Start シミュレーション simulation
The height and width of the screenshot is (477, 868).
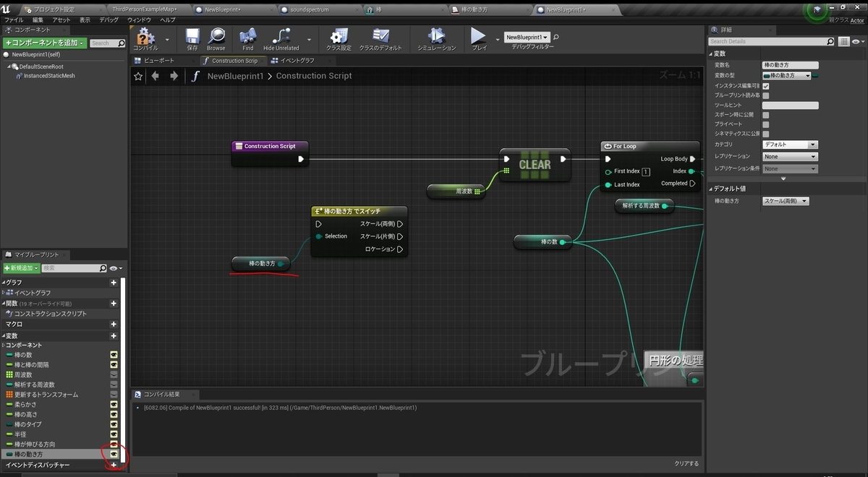pos(437,38)
